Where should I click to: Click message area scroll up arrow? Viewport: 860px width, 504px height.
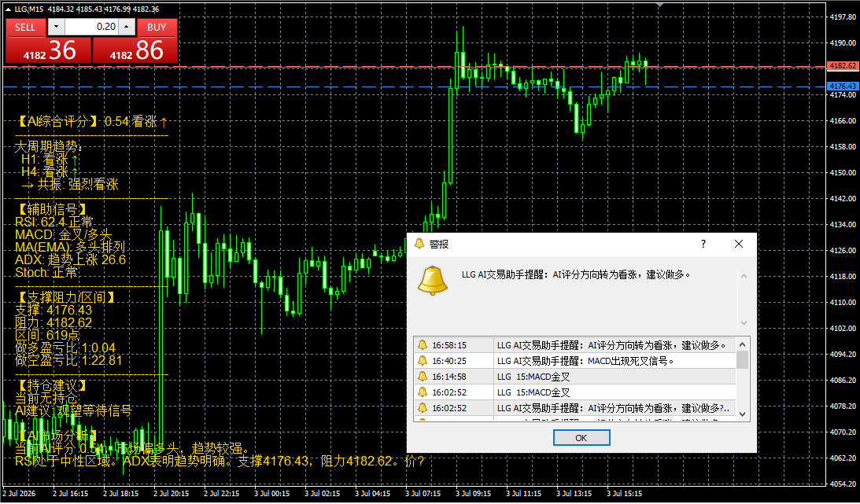pyautogui.click(x=744, y=276)
